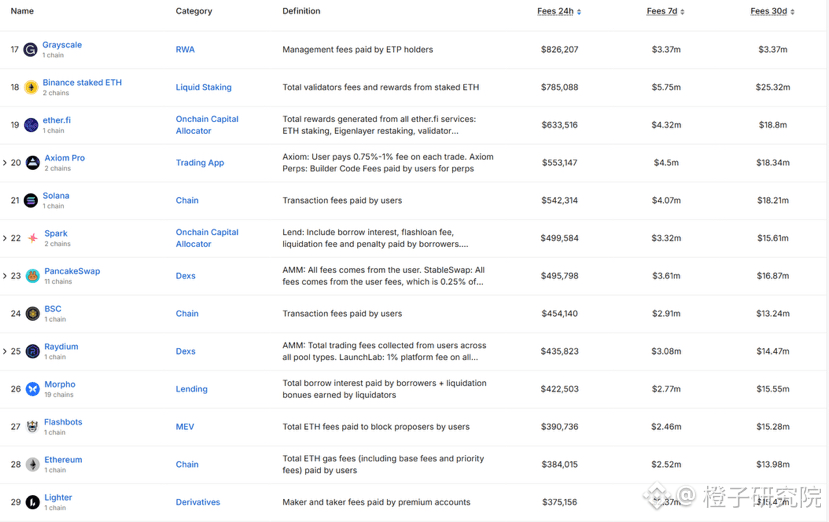
Task: Click the Grayscale protocol logo icon
Action: tap(31, 50)
